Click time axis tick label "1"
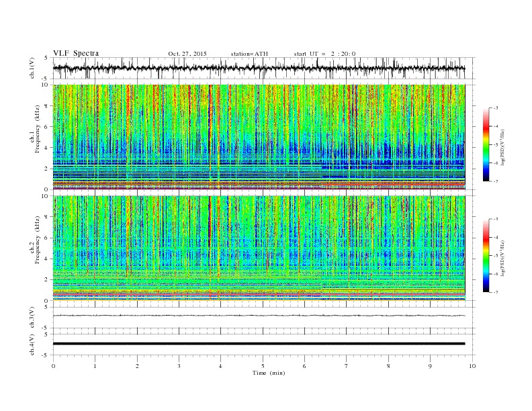Screen dimensions: 532x411 click(x=95, y=366)
